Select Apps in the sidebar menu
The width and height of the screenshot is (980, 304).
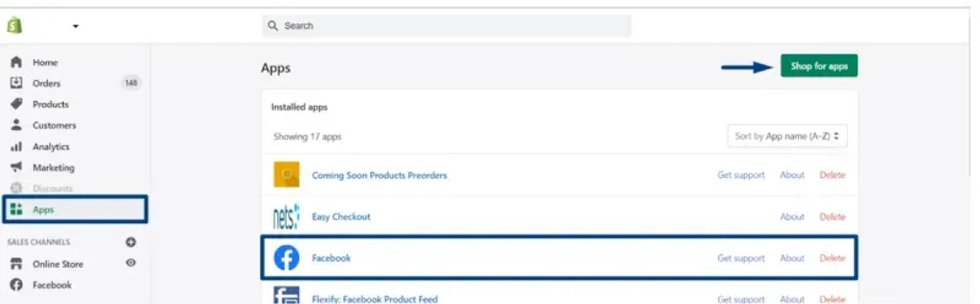pyautogui.click(x=75, y=209)
